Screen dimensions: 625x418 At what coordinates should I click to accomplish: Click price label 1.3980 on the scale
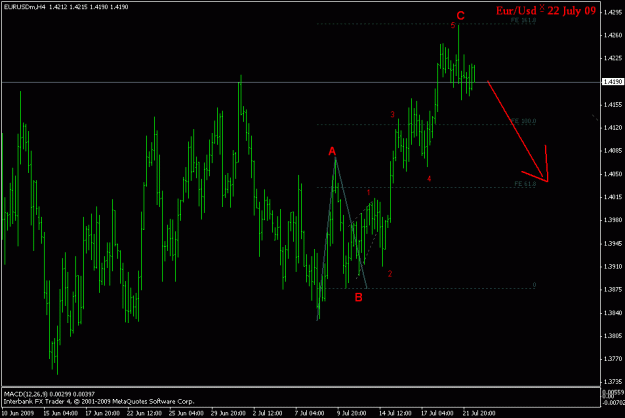pos(613,220)
